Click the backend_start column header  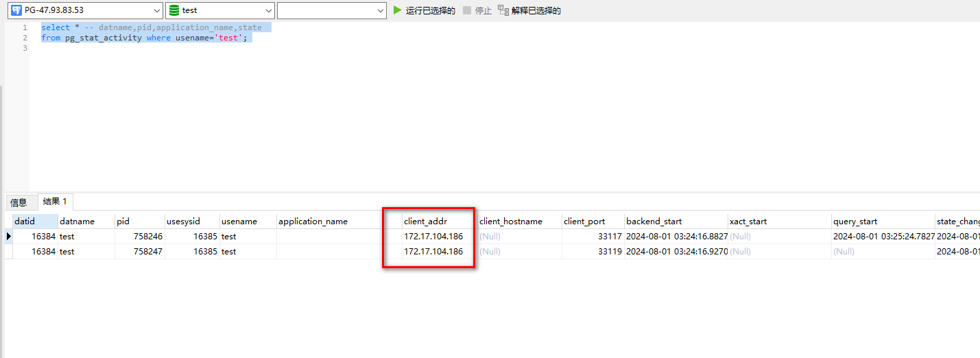pos(654,222)
